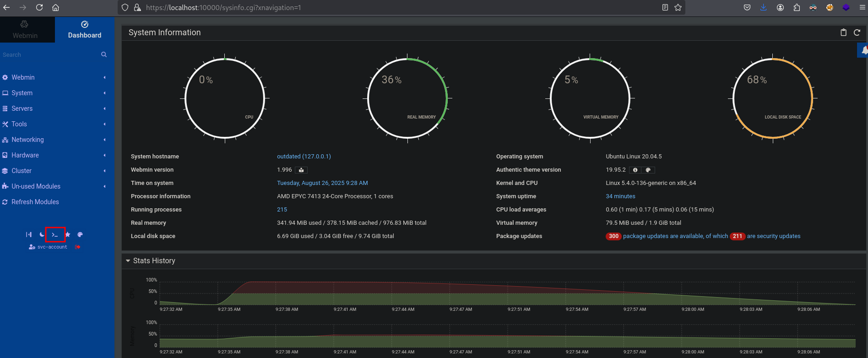Select the Dashboard tab
868x358 pixels.
(x=85, y=30)
